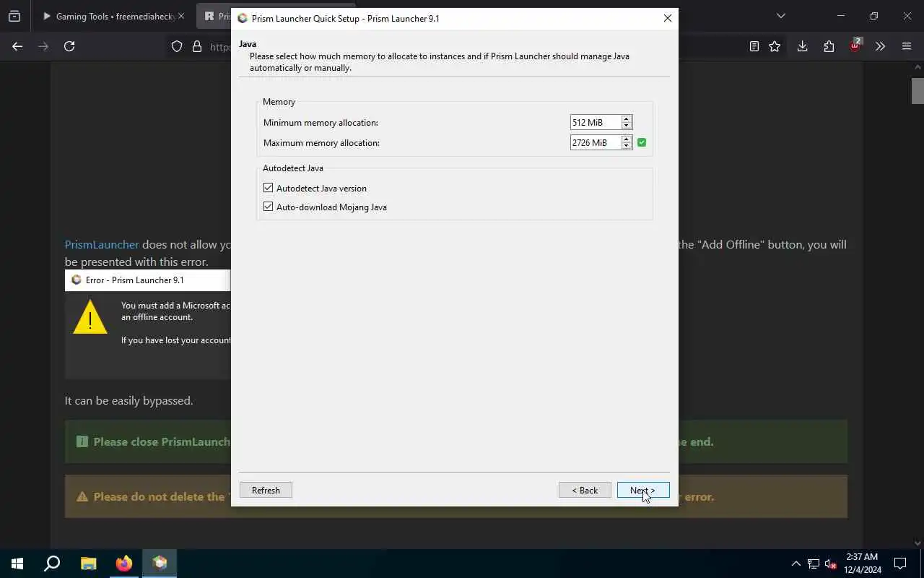The height and width of the screenshot is (578, 924).
Task: Click the muted volume tray icon
Action: pyautogui.click(x=830, y=564)
